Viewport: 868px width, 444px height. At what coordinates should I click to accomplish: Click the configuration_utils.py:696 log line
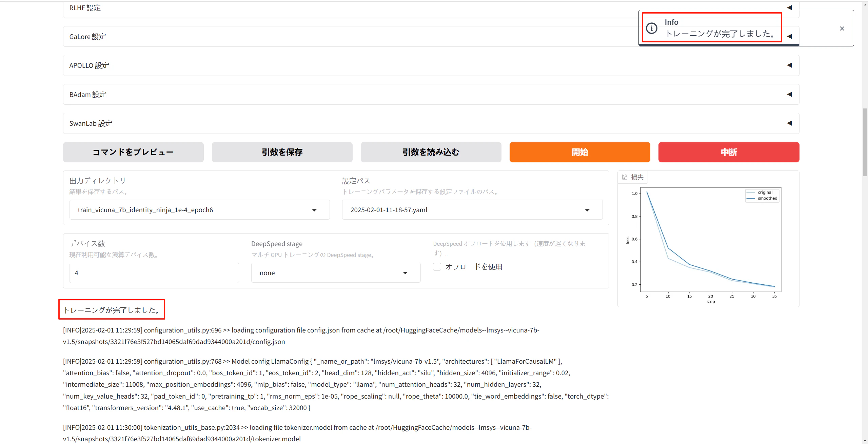301,336
